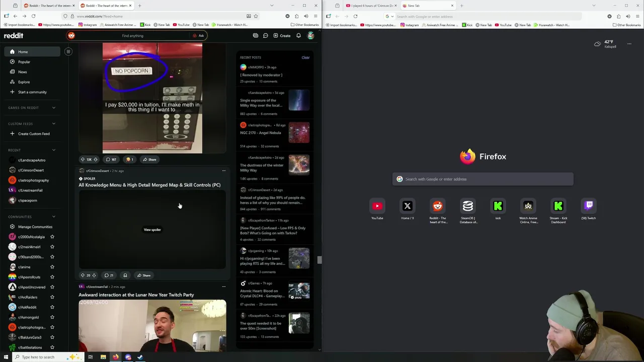The image size is (644, 362).
Task: Toggle favorite star for r/ArcRaiders
Action: tap(52, 297)
